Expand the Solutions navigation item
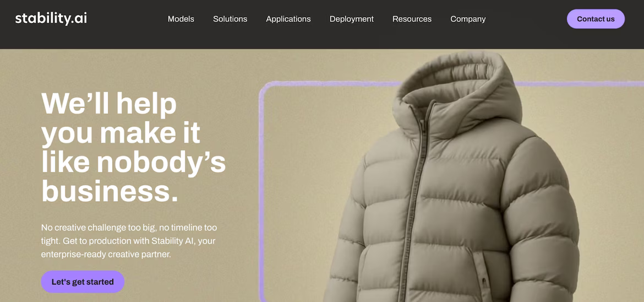The width and height of the screenshot is (644, 302). point(230,19)
